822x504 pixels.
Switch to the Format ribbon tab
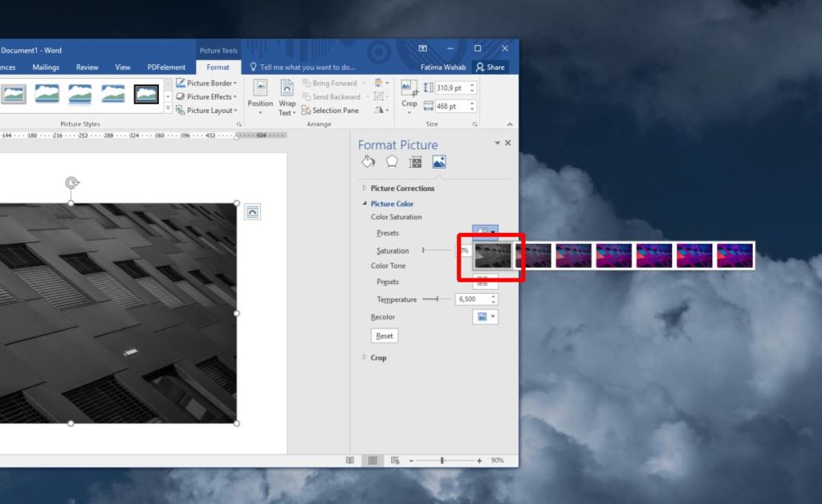pos(218,67)
